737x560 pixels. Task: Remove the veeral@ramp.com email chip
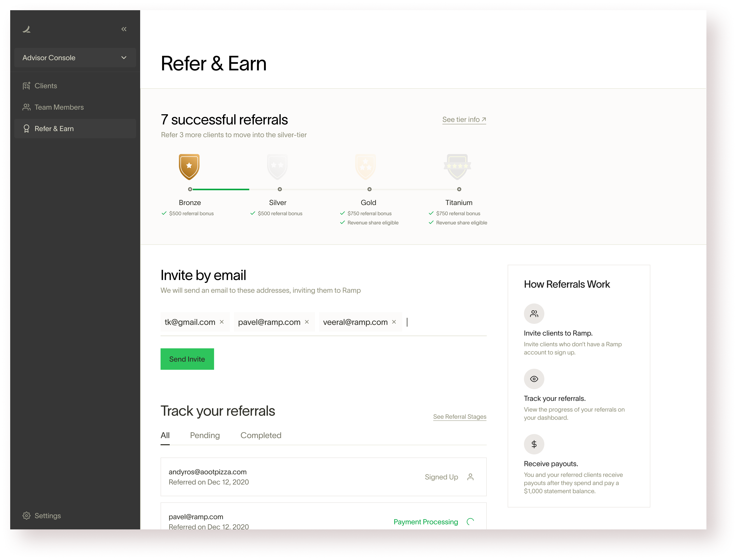point(394,322)
